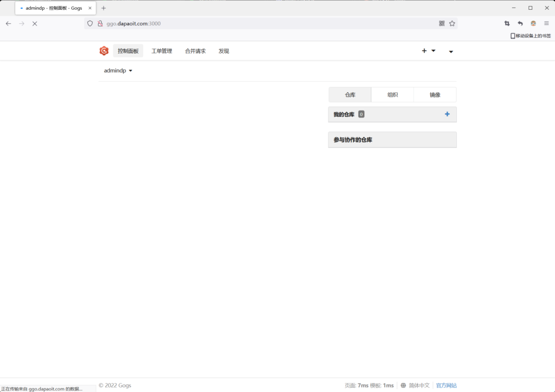
Task: Click the screenshot crop toolbar icon
Action: point(507,23)
